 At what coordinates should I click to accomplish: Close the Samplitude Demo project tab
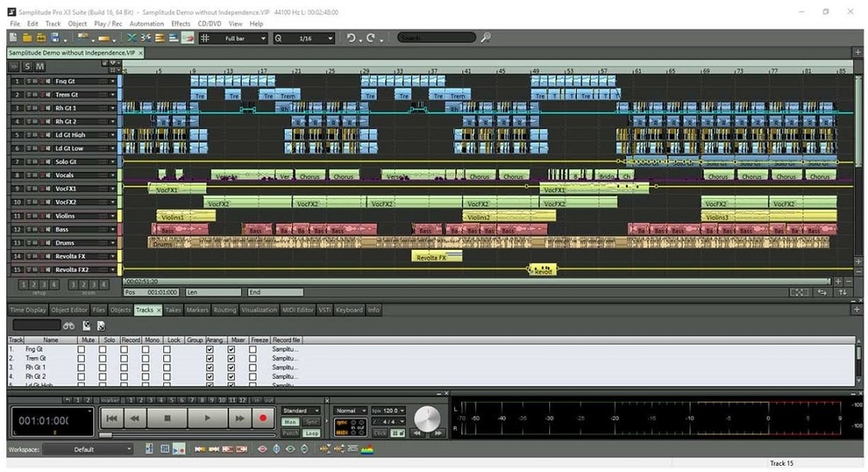point(141,53)
